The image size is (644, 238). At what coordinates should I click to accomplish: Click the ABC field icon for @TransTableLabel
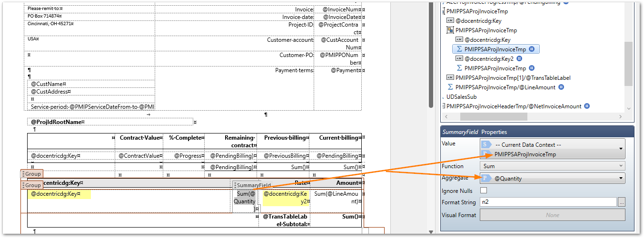(450, 77)
